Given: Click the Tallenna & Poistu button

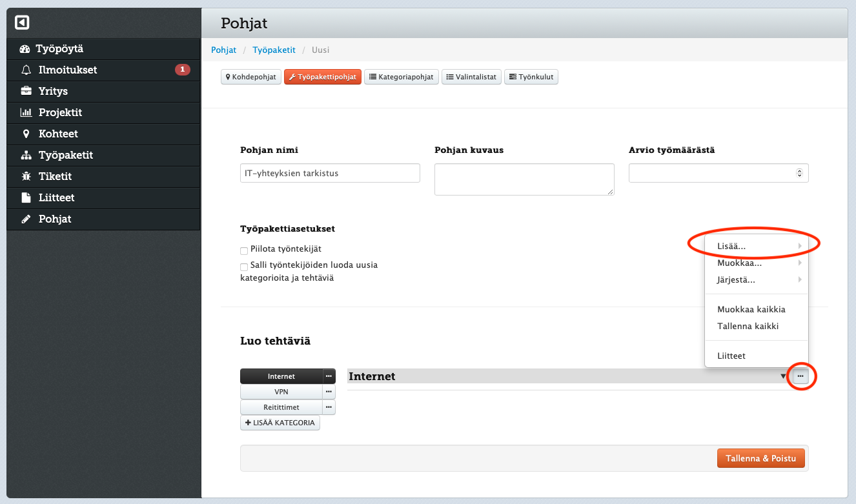Looking at the screenshot, I should click(760, 458).
